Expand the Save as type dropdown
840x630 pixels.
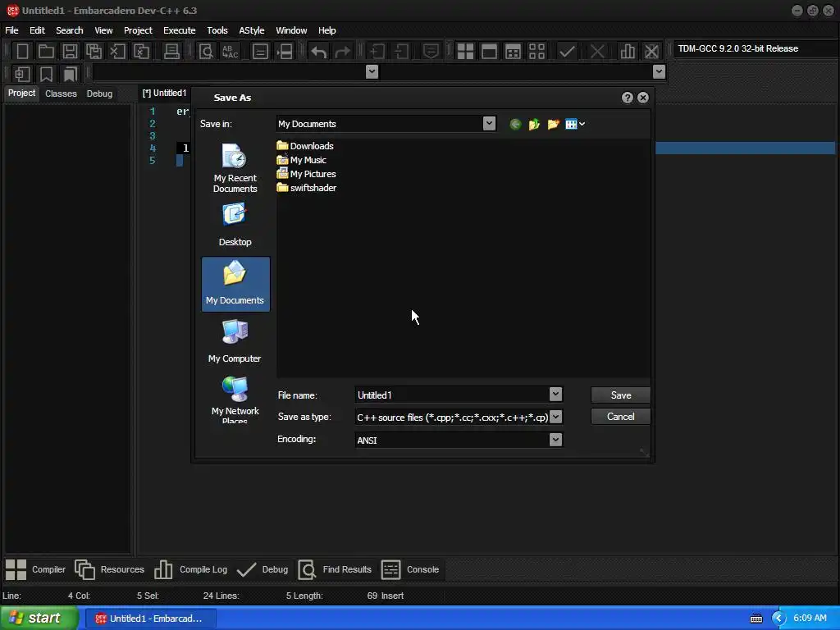[x=555, y=417]
